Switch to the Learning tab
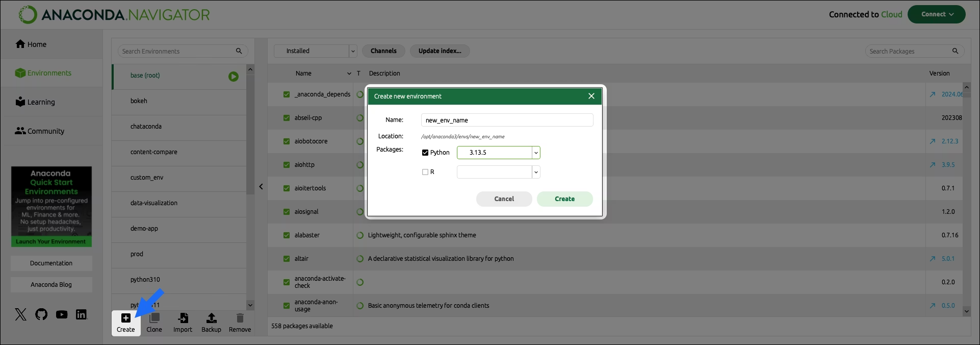The width and height of the screenshot is (980, 345). [x=35, y=102]
